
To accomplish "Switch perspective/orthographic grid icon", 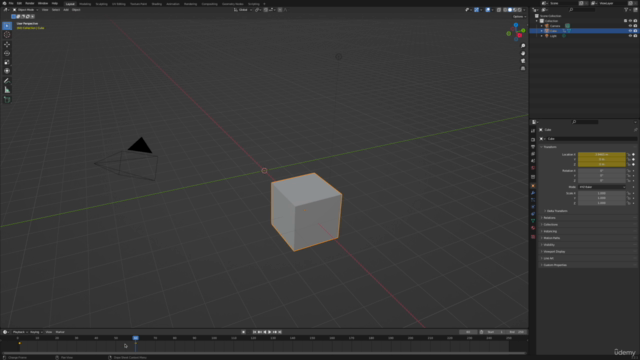I will 523,69.
